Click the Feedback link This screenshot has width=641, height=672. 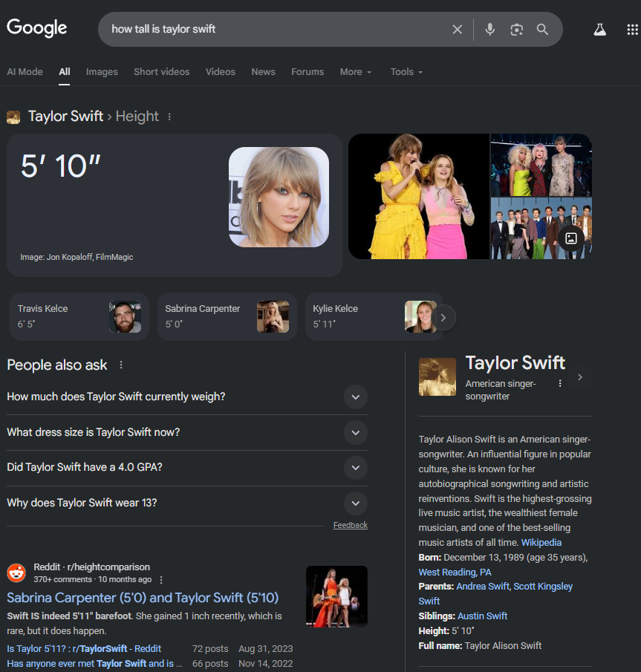tap(351, 526)
